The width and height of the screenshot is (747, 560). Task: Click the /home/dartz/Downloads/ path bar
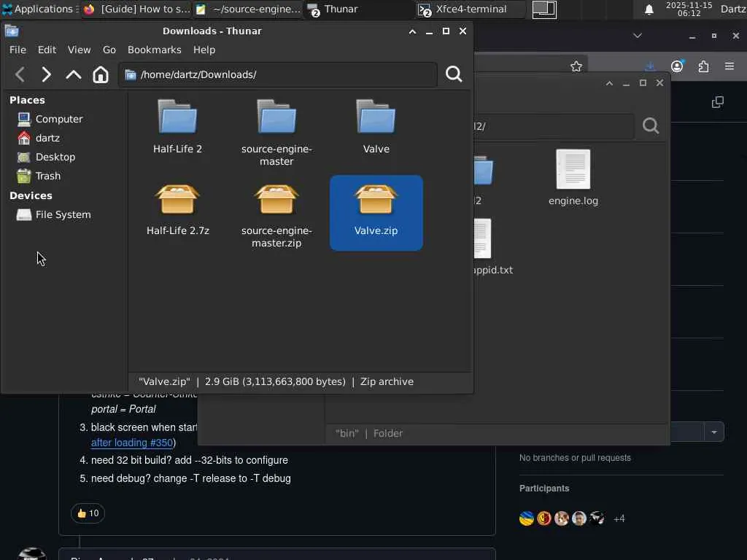click(278, 74)
